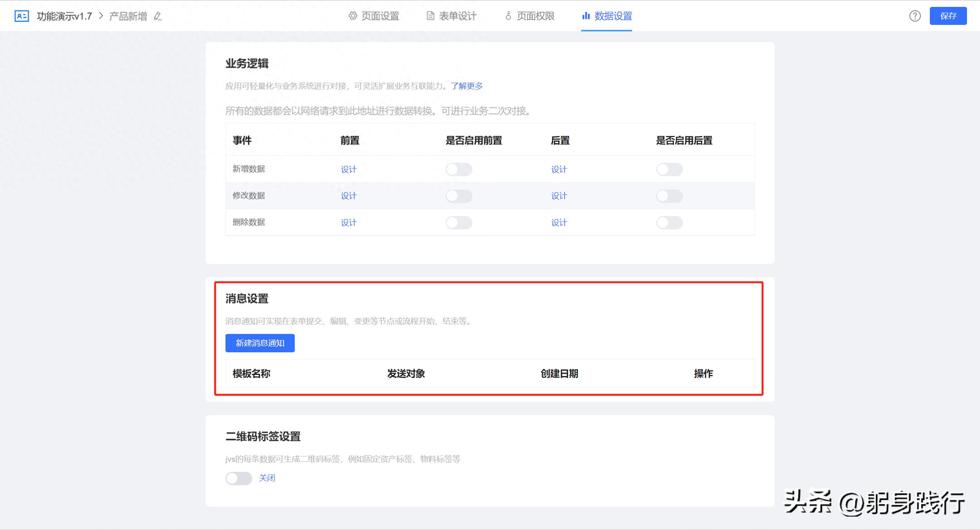Switch on 后置 toggle for 删除数据
The image size is (980, 530).
[669, 222]
